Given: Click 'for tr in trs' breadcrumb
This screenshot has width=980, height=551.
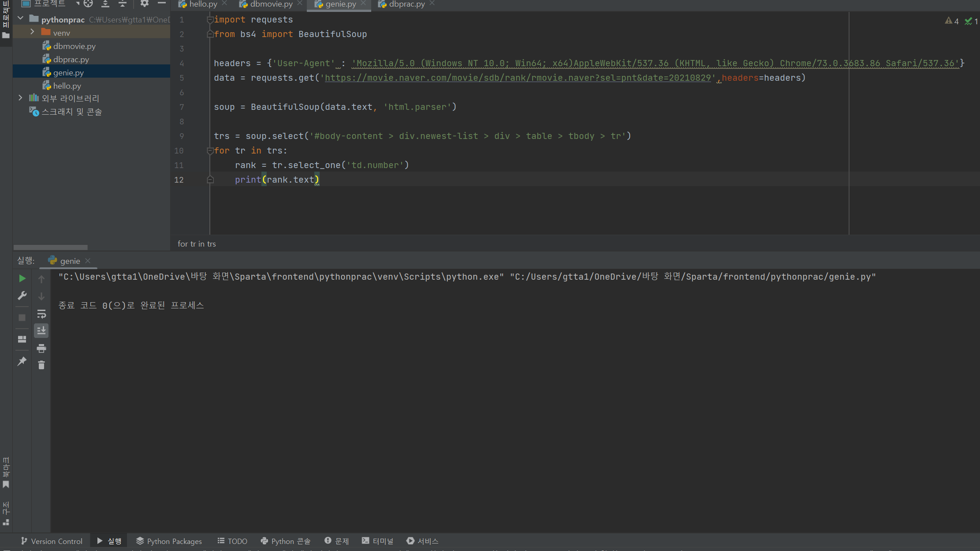Looking at the screenshot, I should (197, 244).
